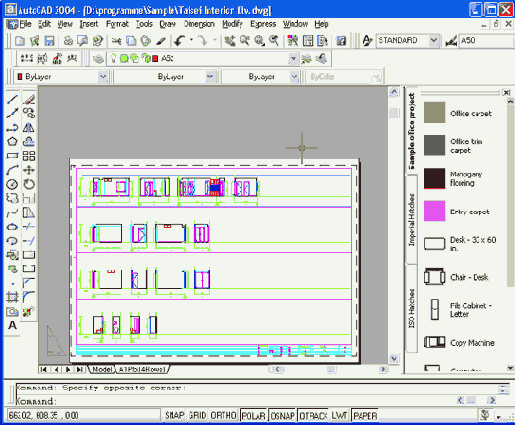
Task: Click the Copy Machine block thumbnail
Action: point(434,342)
